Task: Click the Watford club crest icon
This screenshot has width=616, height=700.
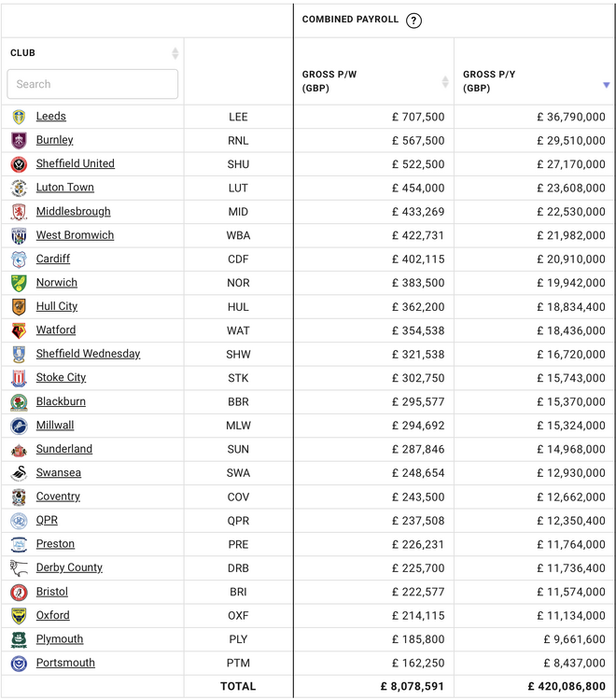Action: pyautogui.click(x=19, y=330)
